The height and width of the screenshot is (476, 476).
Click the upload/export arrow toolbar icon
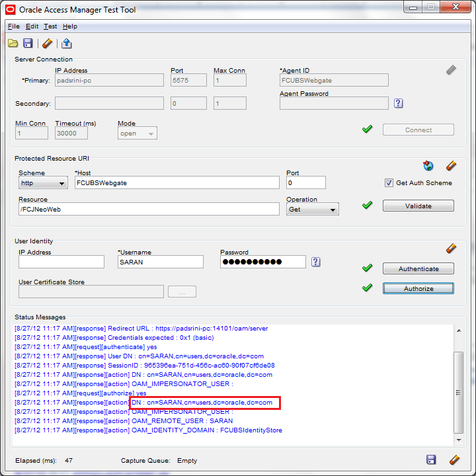(x=67, y=44)
